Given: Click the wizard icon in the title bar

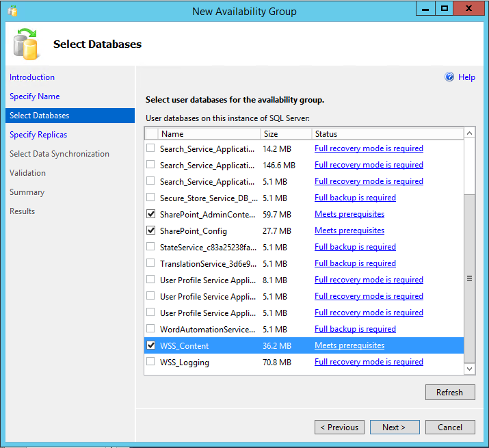Looking at the screenshot, I should point(12,11).
